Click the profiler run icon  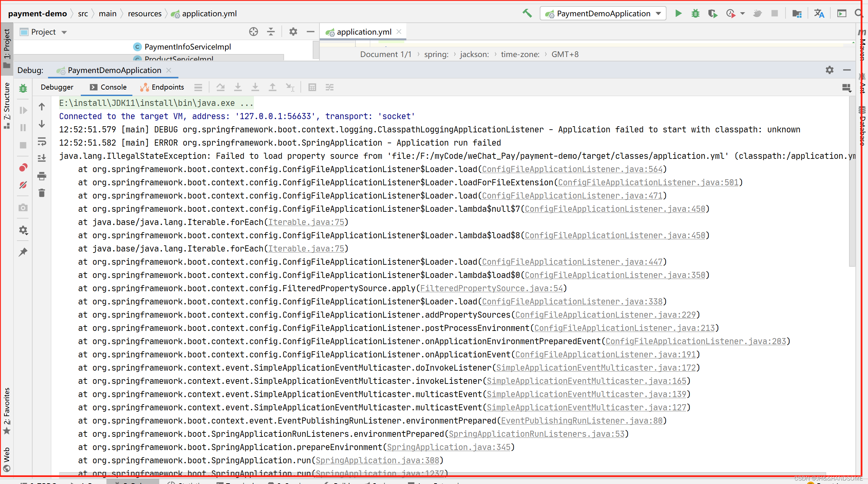730,14
